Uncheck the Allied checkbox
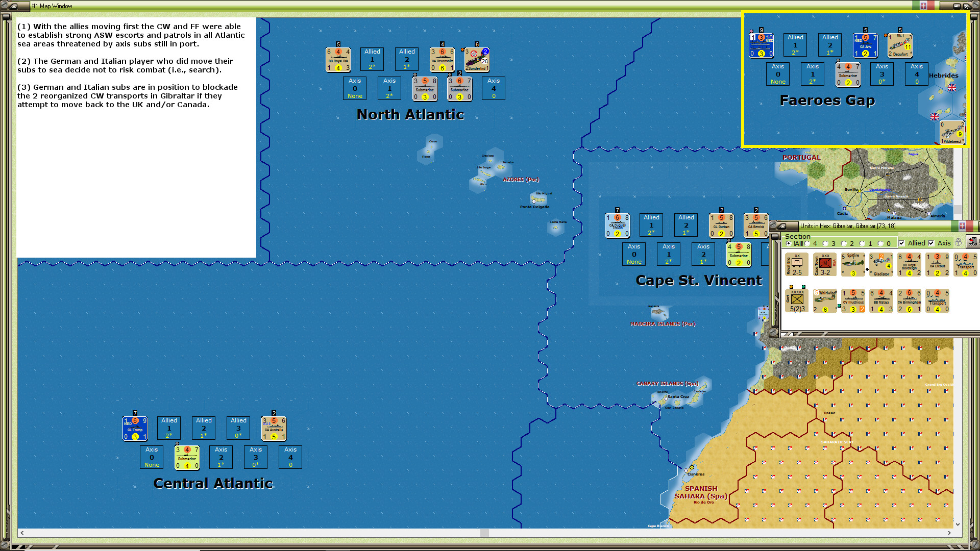This screenshot has width=980, height=551. coord(902,243)
